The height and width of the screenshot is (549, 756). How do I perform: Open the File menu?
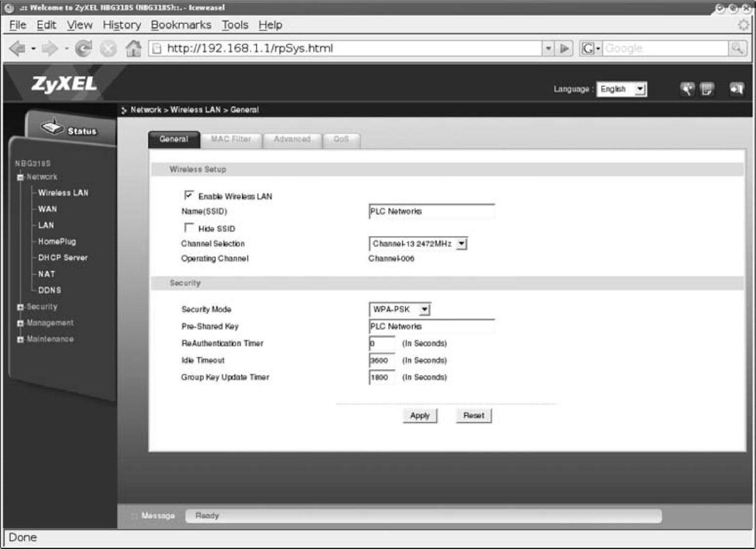(18, 25)
